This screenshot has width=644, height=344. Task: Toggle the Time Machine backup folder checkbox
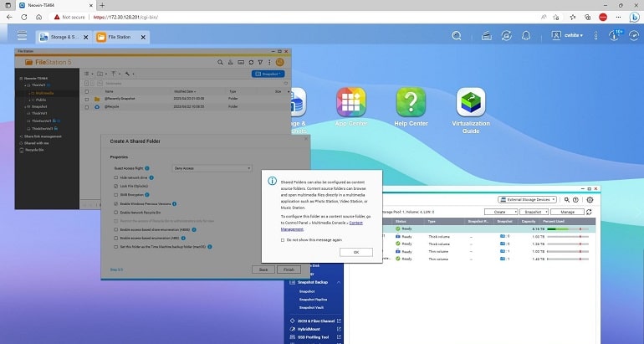point(115,247)
